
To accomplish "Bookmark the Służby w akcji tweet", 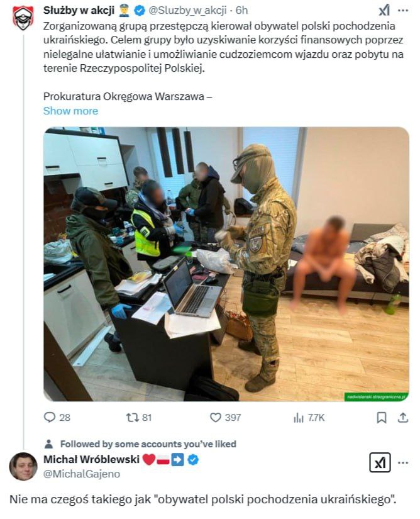I will pos(382,418).
